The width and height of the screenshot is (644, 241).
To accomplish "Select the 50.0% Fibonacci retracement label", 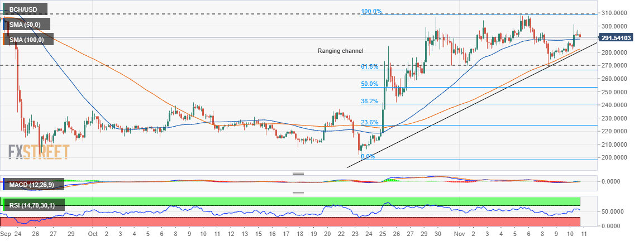I will (369, 84).
